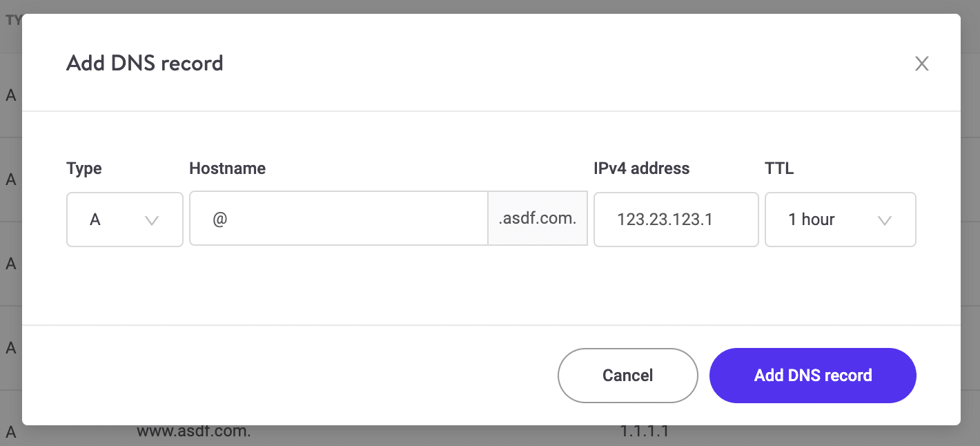Image resolution: width=980 pixels, height=446 pixels.
Task: Click the Hostname field label
Action: pyautogui.click(x=227, y=168)
